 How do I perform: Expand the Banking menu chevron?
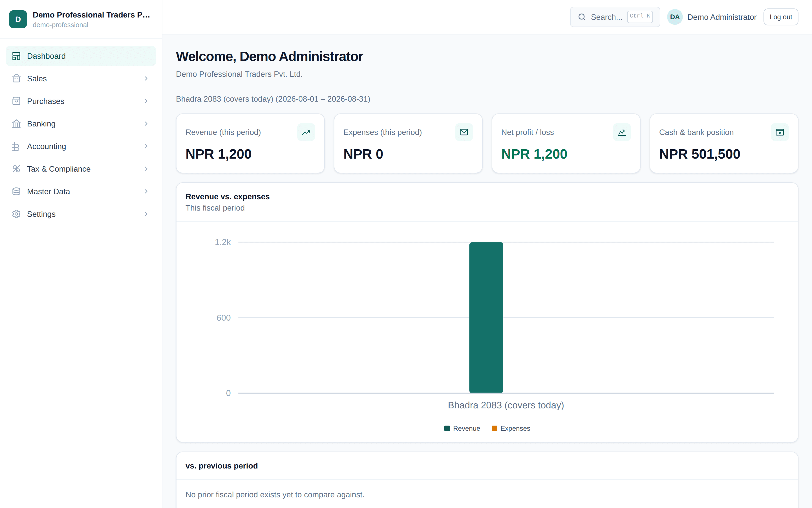pyautogui.click(x=146, y=124)
